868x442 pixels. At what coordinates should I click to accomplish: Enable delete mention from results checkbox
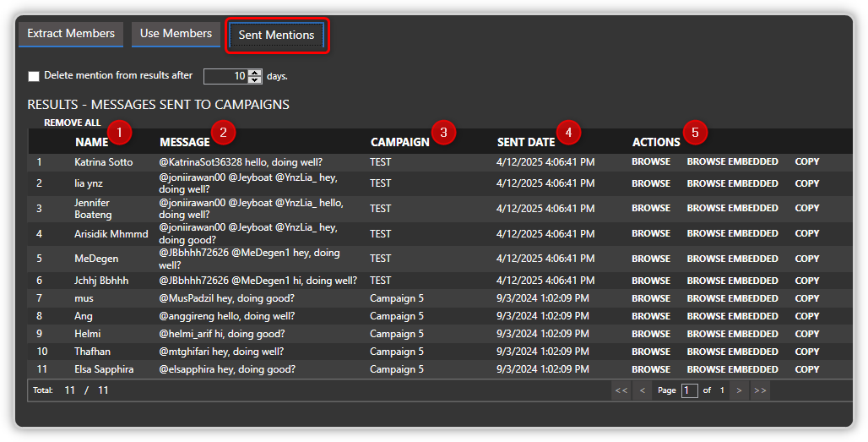click(x=34, y=76)
